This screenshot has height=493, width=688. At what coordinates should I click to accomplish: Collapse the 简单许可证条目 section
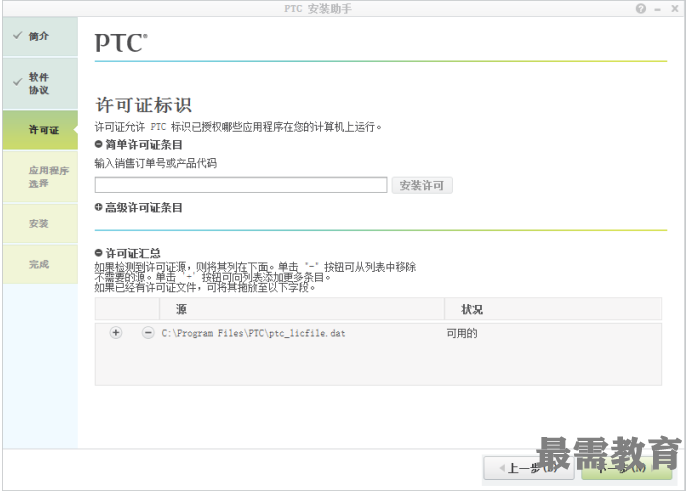tap(98, 144)
